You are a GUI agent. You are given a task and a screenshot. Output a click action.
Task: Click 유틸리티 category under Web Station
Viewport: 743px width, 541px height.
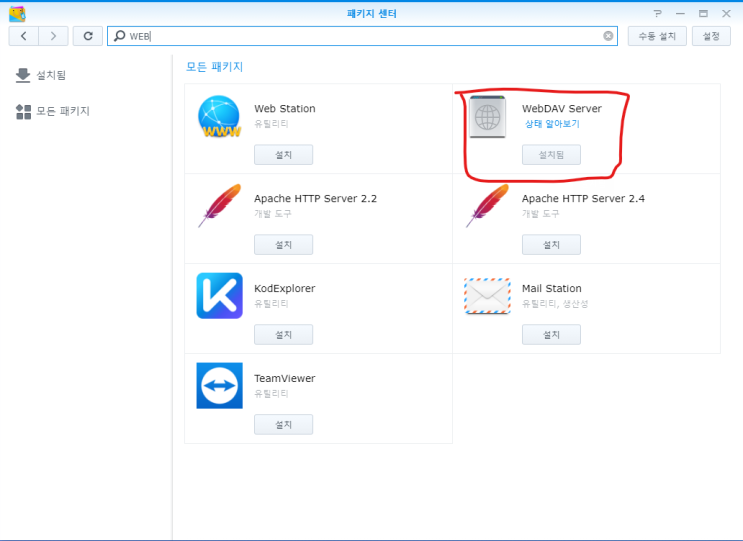(x=271, y=124)
